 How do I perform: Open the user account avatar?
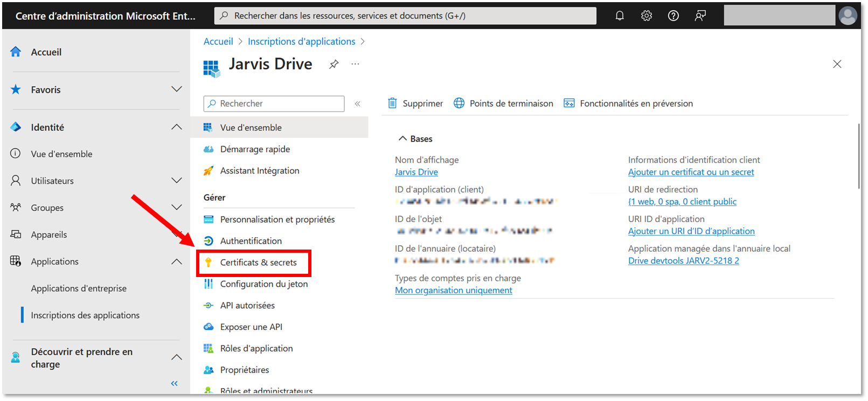click(848, 16)
